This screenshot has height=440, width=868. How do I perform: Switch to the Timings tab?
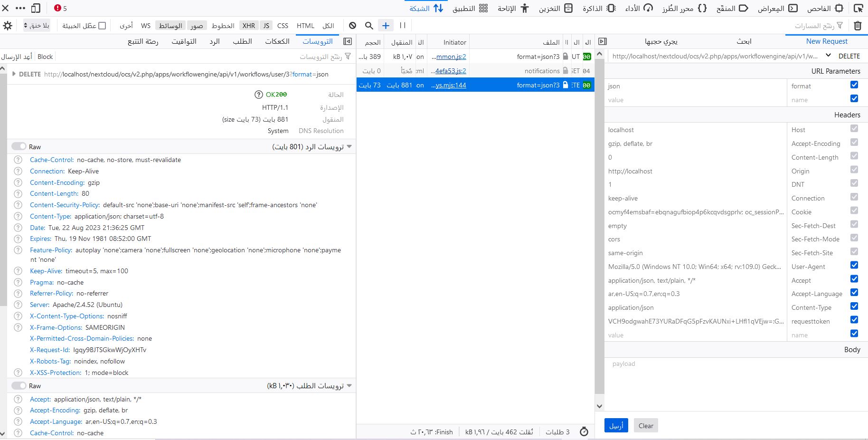[x=184, y=41]
